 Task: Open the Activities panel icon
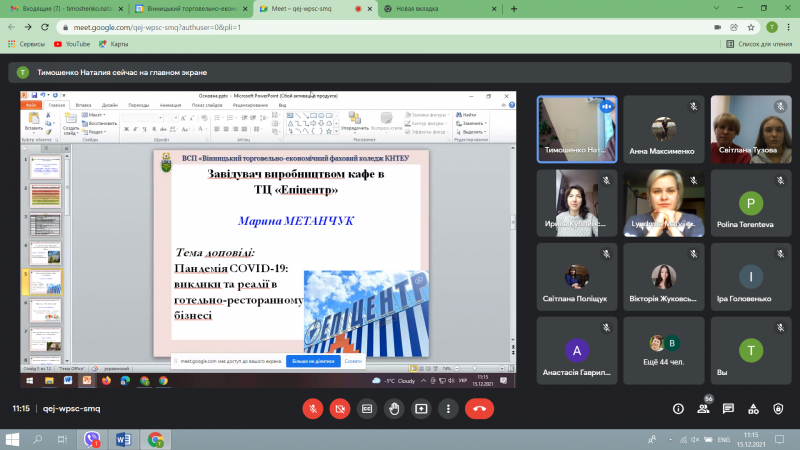click(x=753, y=409)
